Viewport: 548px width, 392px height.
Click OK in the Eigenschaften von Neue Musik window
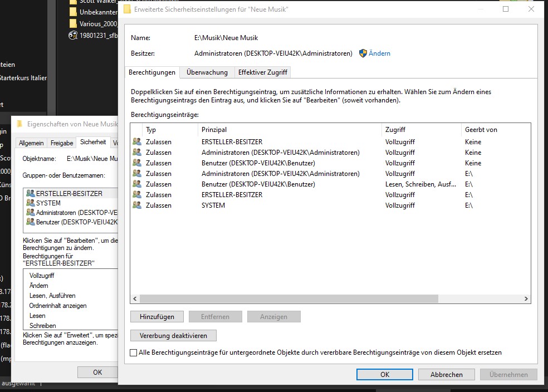tap(97, 373)
